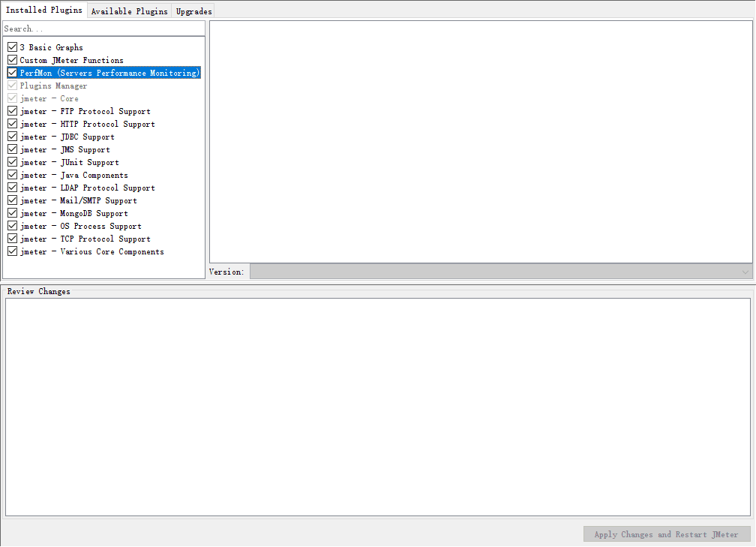Select 'jmeter - Mail/SMTP Support' text
The image size is (756, 547).
(79, 200)
